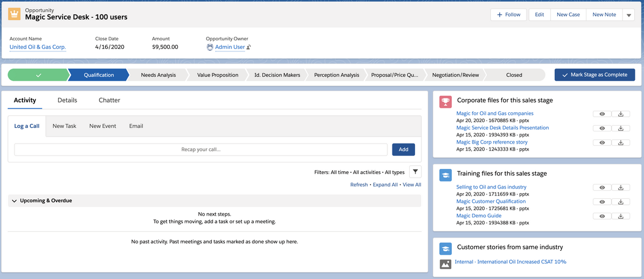Click the Opportunity crown icon
The height and width of the screenshot is (279, 644).
pyautogui.click(x=14, y=14)
